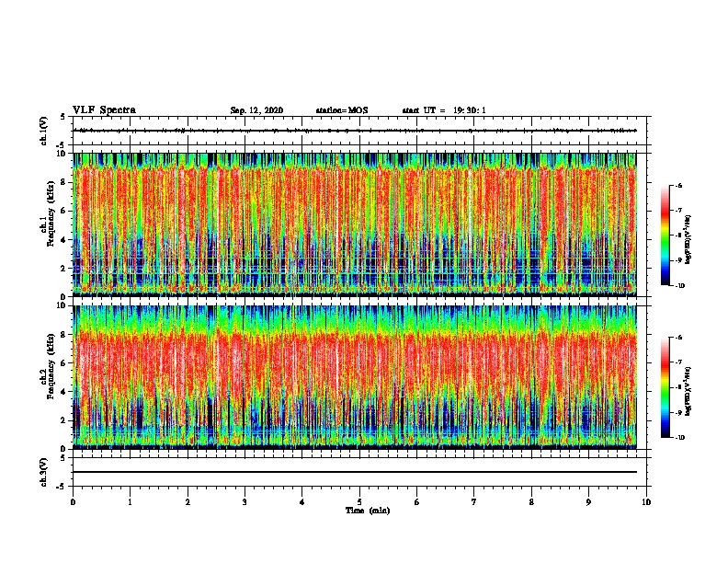Click the ch.2 colorbar "log(PSD)" label
728x563 pixels.
(x=688, y=391)
